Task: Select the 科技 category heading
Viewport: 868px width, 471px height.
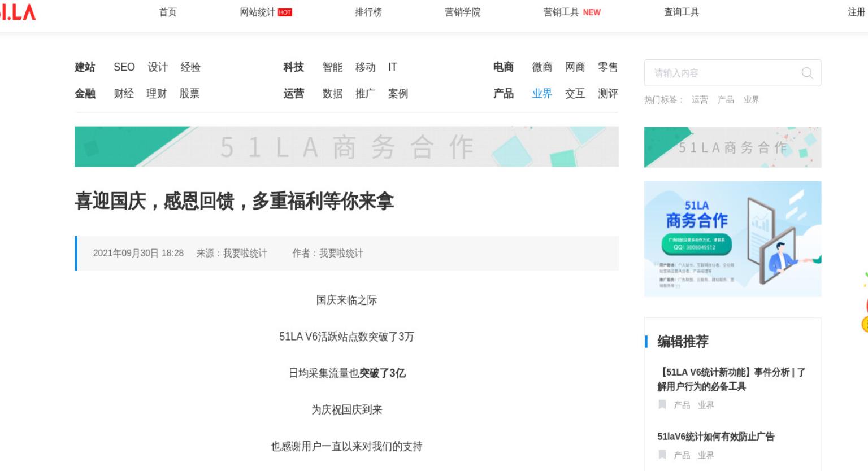Action: click(x=294, y=67)
